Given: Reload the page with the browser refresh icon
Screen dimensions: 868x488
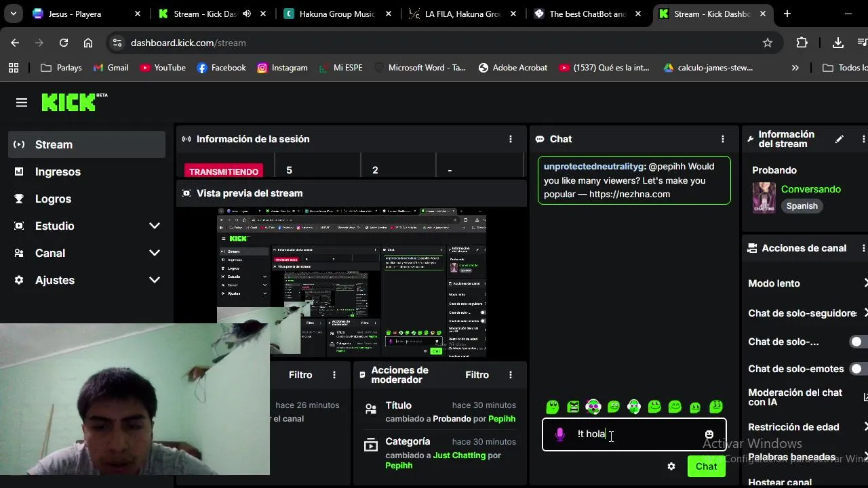Looking at the screenshot, I should click(64, 43).
